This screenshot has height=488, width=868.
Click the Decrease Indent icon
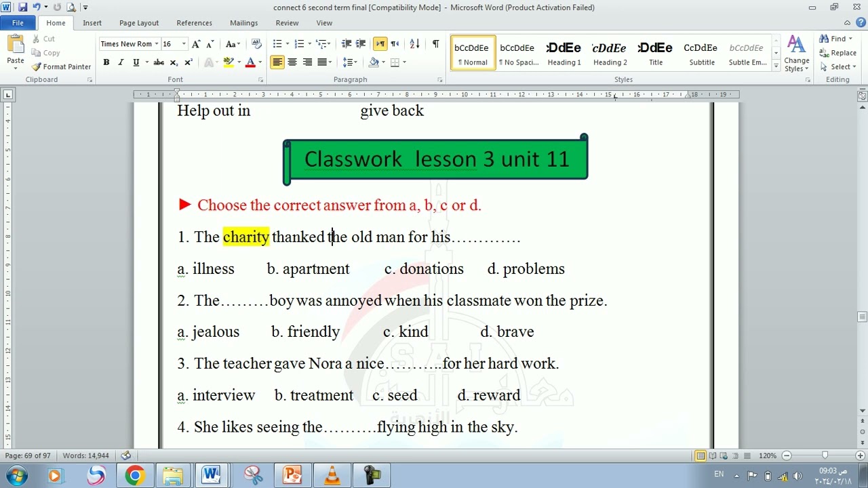point(347,44)
